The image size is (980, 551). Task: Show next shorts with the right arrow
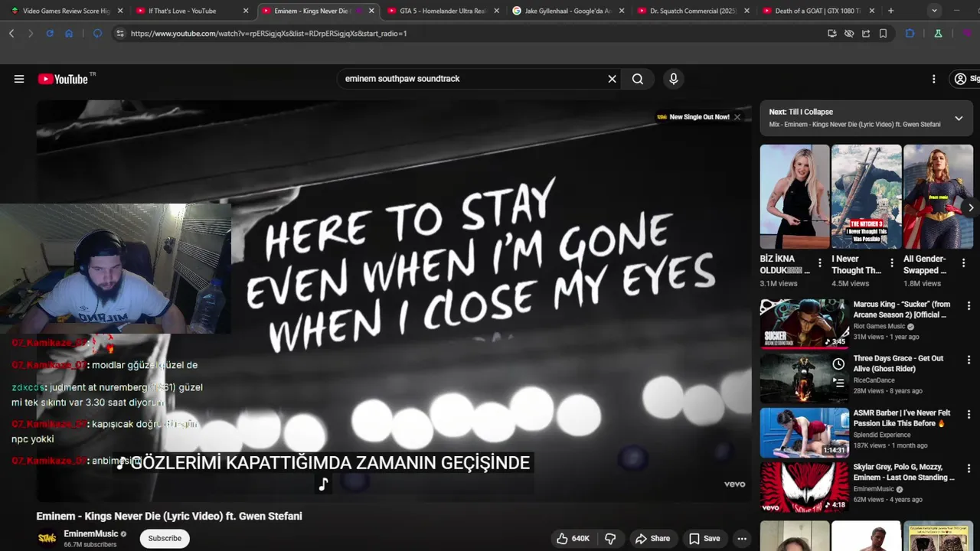pyautogui.click(x=971, y=207)
